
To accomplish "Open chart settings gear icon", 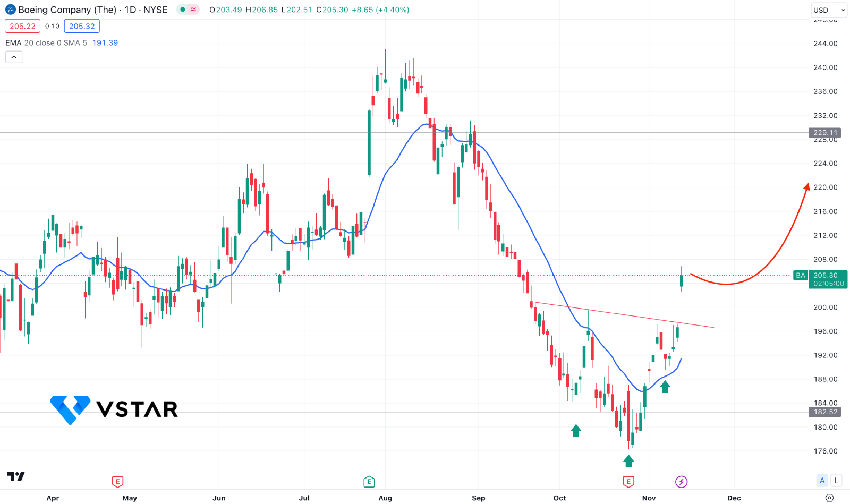I will coord(829,498).
